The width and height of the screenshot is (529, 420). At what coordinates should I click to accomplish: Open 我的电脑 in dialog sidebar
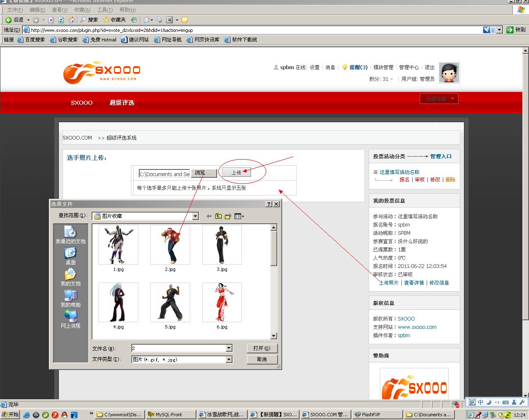point(70,298)
